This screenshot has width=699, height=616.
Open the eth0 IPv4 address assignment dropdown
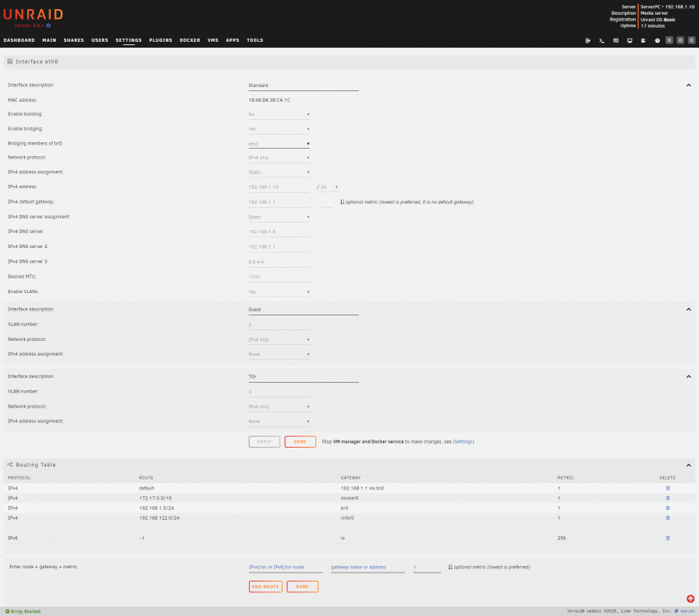point(278,172)
